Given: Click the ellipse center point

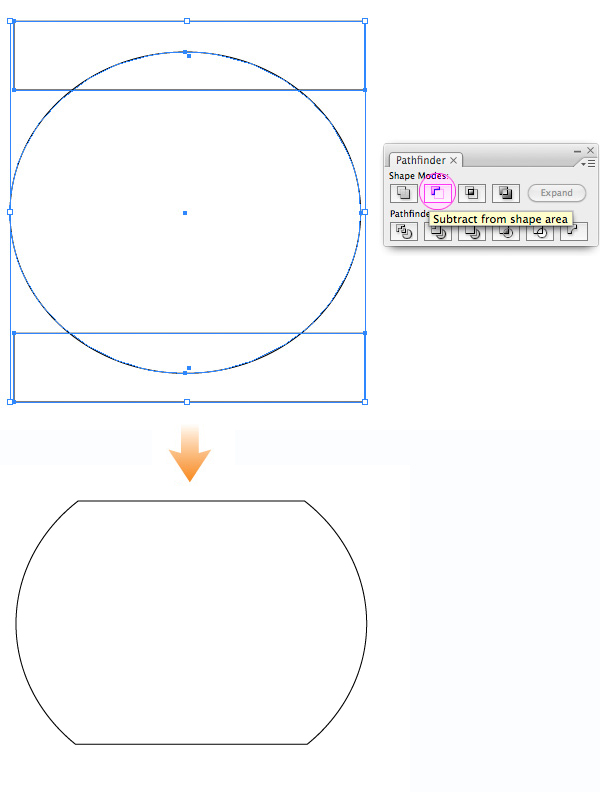Looking at the screenshot, I should [186, 212].
